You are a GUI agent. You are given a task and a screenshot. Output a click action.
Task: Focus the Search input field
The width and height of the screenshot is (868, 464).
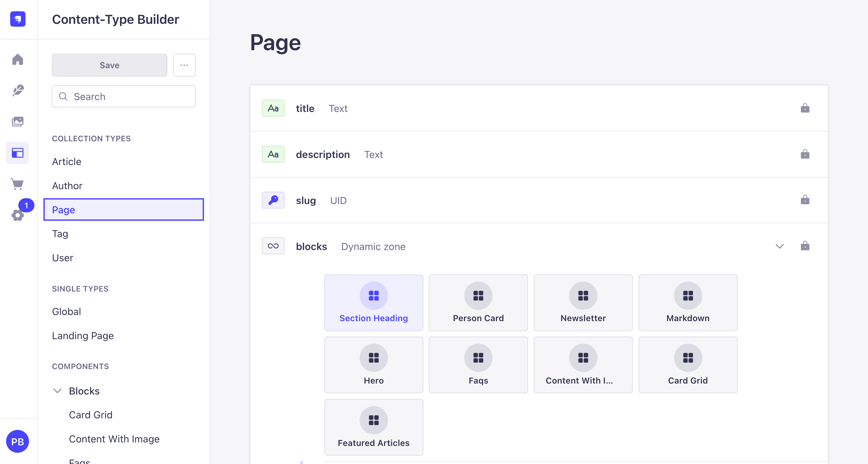124,97
